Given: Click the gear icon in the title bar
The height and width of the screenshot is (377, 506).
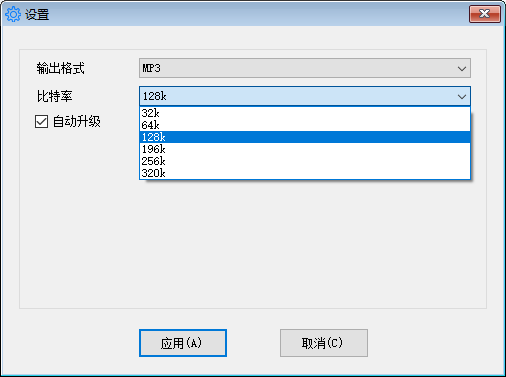Looking at the screenshot, I should coord(13,14).
